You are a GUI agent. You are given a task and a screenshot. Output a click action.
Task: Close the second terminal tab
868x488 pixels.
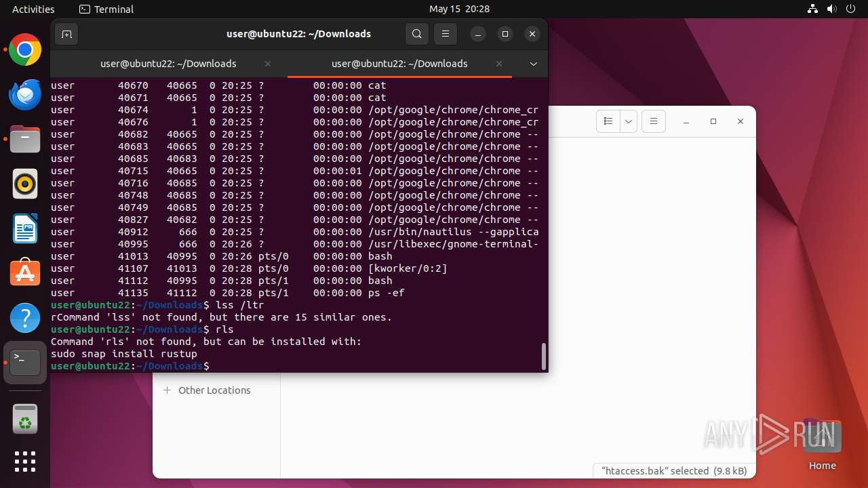(499, 64)
